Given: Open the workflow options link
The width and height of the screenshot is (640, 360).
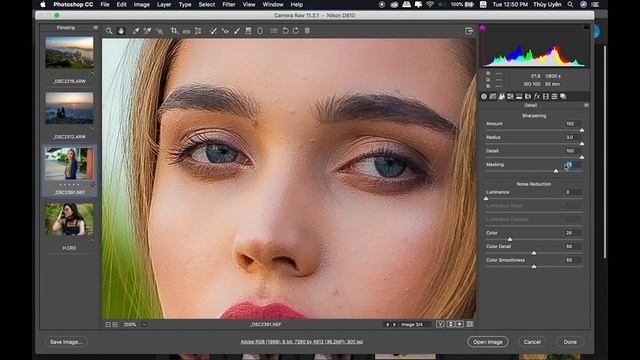Looking at the screenshot, I should click(x=302, y=342).
